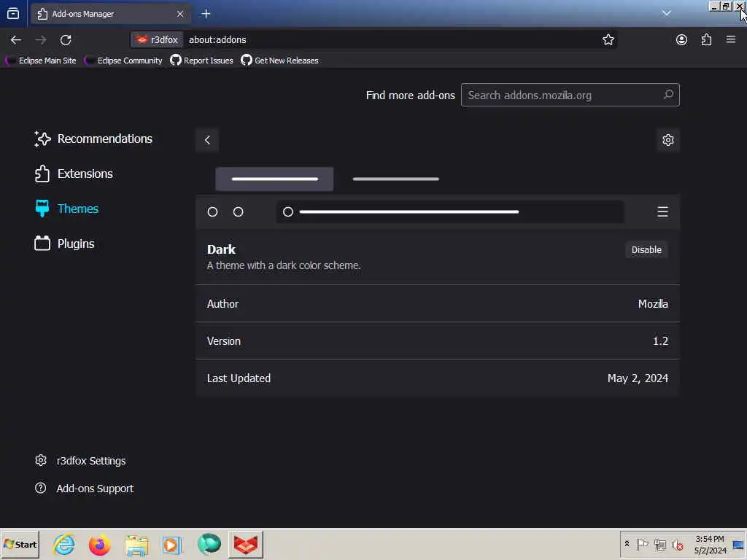Open Get New Releases bookmark
The width and height of the screenshot is (747, 560).
(279, 61)
